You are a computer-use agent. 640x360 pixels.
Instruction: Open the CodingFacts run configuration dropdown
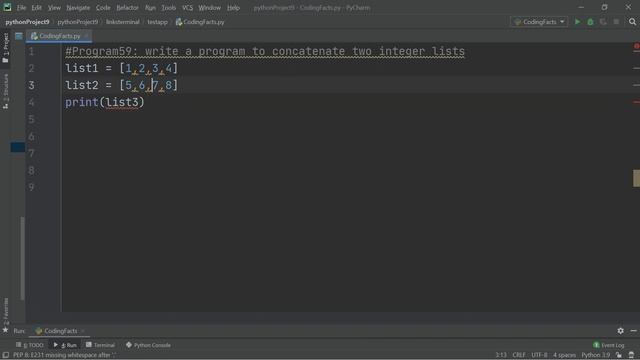click(x=539, y=22)
